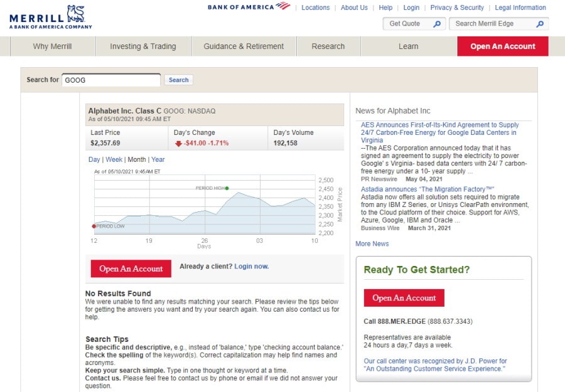This screenshot has height=392, width=565.
Task: Click the green Period High marker
Action: (227, 188)
